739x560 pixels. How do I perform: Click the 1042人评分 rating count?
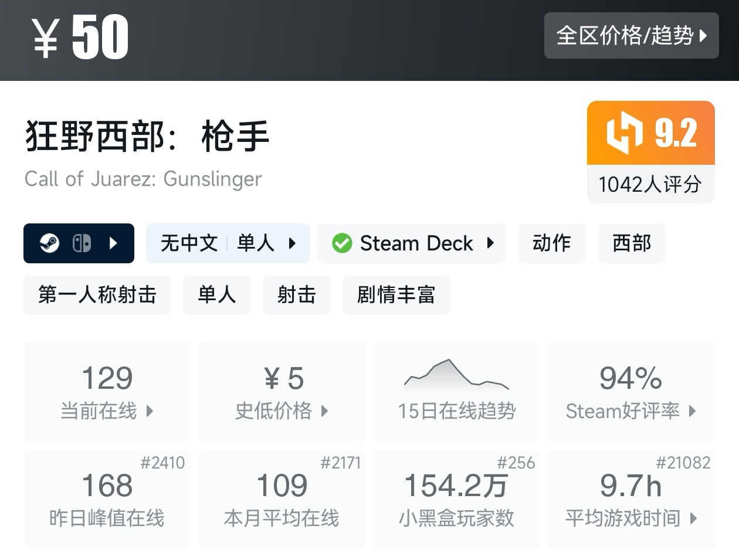(650, 185)
